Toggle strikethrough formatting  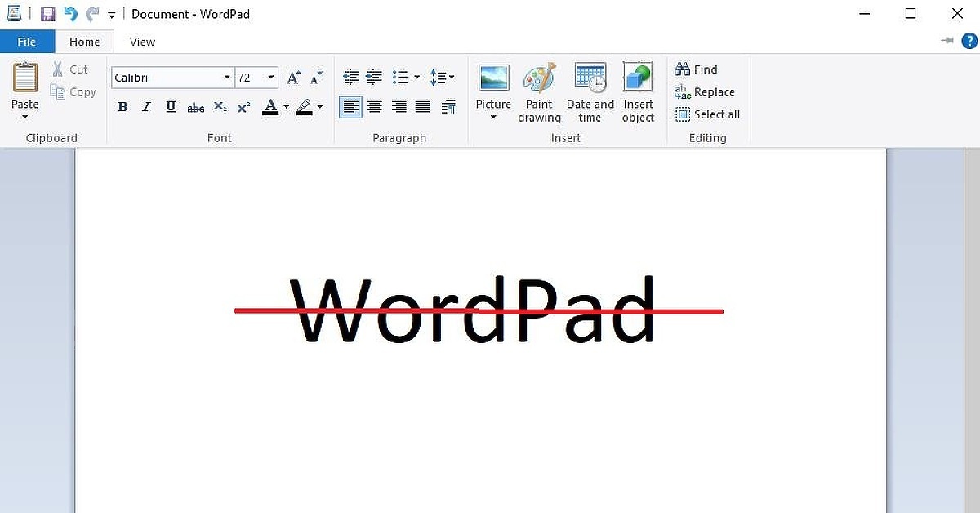coord(195,106)
